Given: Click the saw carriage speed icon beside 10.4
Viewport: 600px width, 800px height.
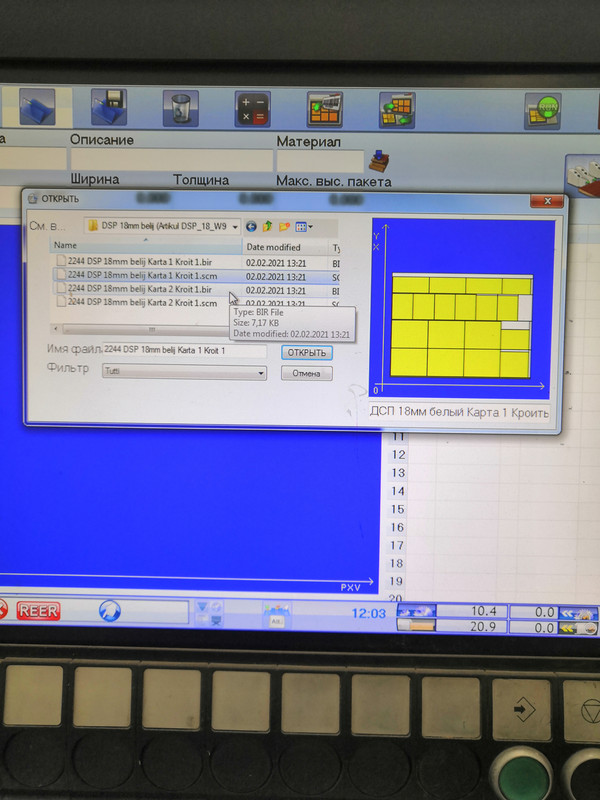Looking at the screenshot, I should (x=416, y=611).
